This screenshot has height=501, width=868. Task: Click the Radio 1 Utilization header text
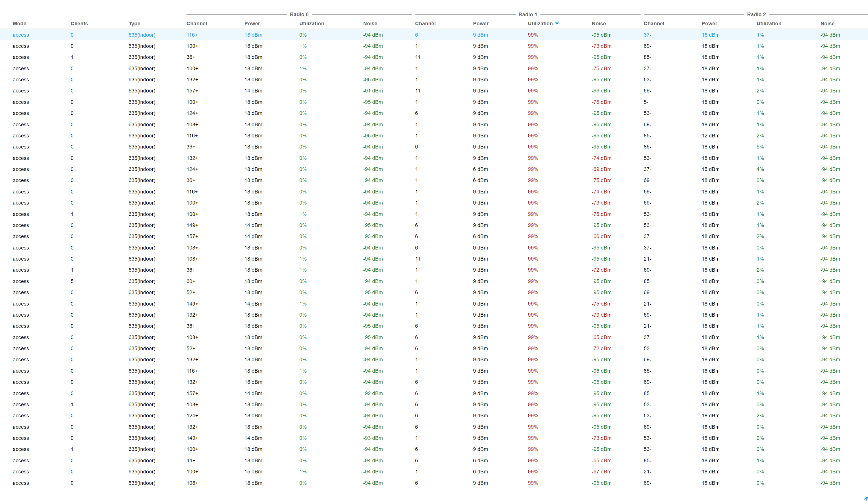click(x=540, y=23)
